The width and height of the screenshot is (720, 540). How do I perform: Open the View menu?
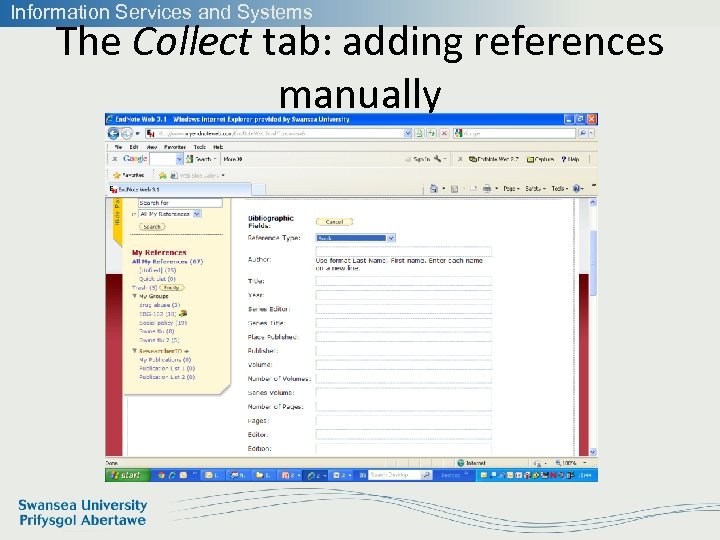(152, 147)
